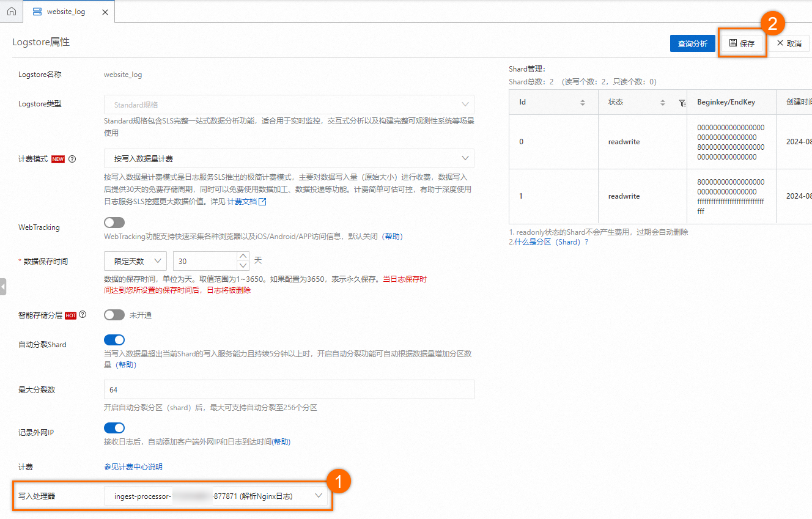Viewport: 812px width, 519px height.
Task: Enable the 智能存储分层 switch
Action: tap(114, 315)
